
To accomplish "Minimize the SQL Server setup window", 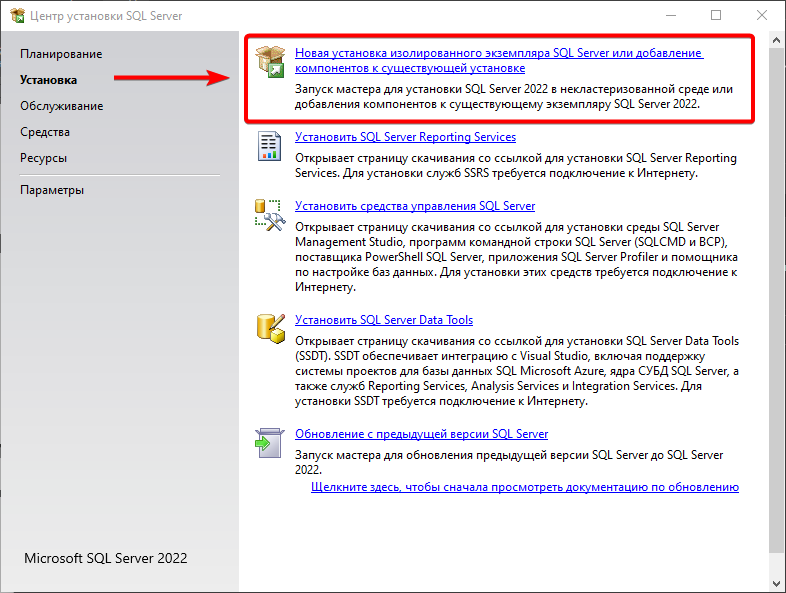I will [x=671, y=16].
